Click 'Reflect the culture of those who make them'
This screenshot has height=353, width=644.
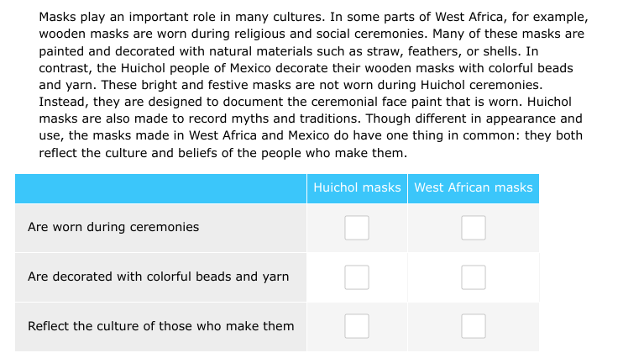coord(160,326)
